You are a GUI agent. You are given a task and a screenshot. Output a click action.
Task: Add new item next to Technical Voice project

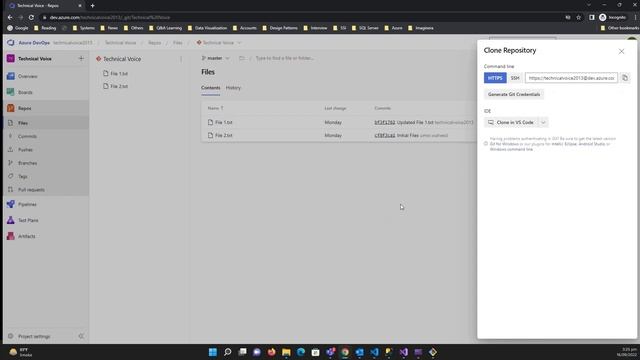click(x=81, y=59)
